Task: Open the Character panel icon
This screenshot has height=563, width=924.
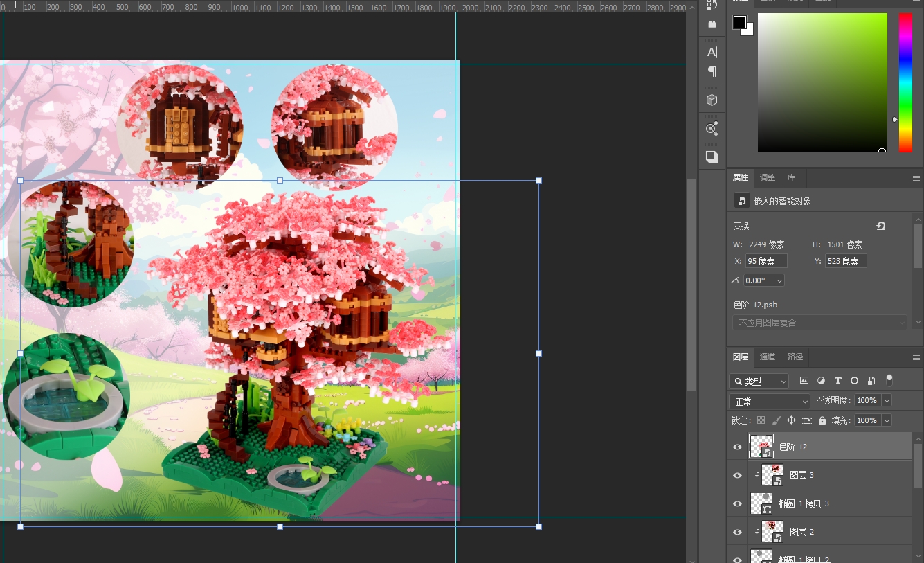Action: 712,52
